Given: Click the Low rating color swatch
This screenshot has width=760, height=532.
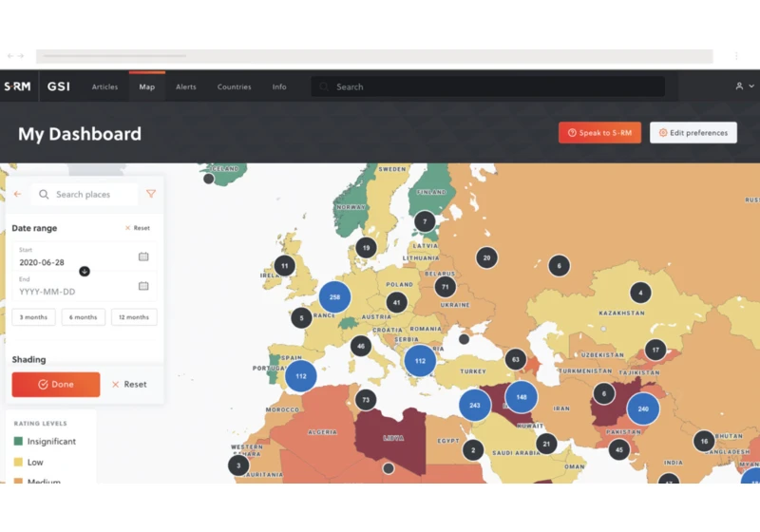Looking at the screenshot, I should [x=18, y=463].
